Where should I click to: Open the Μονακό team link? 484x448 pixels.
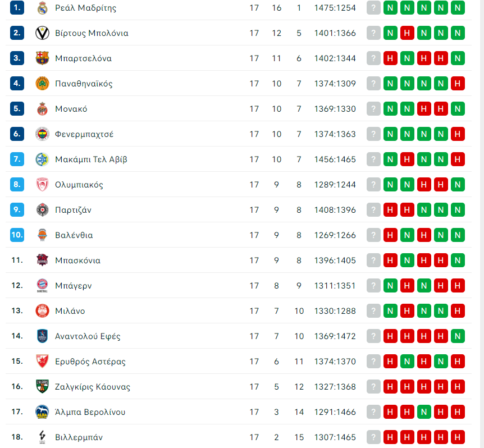tap(71, 109)
